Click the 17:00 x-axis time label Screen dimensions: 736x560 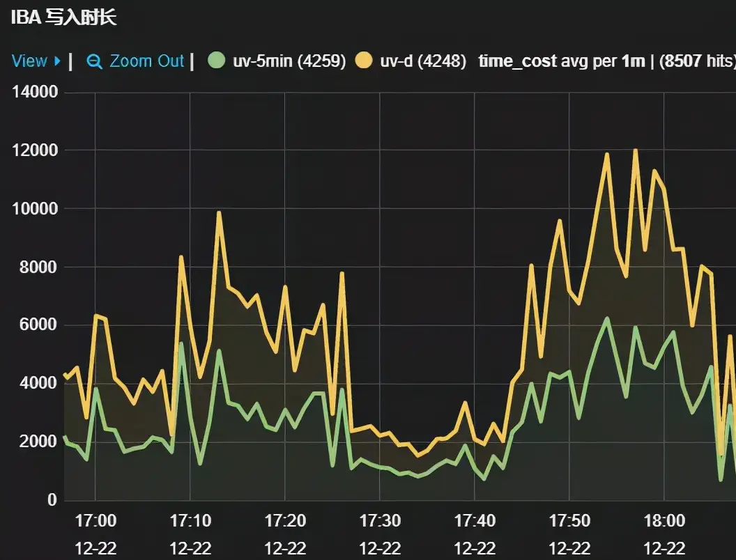coord(95,521)
